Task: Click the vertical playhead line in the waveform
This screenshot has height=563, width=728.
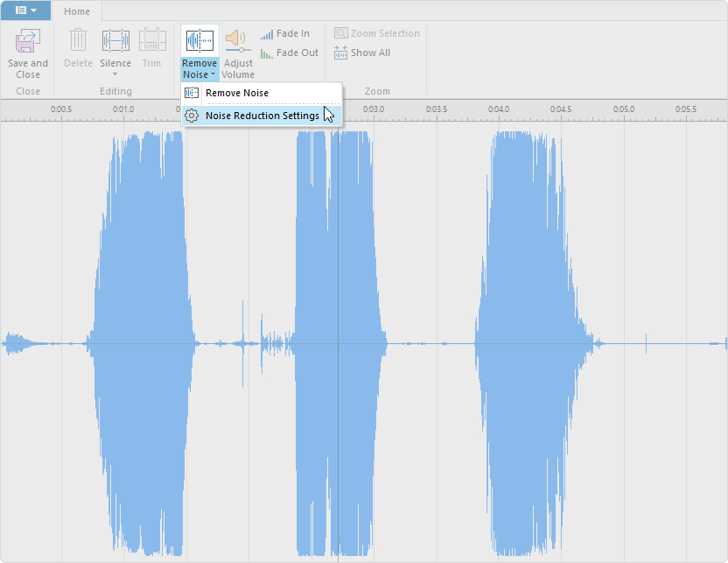Action: (339, 350)
